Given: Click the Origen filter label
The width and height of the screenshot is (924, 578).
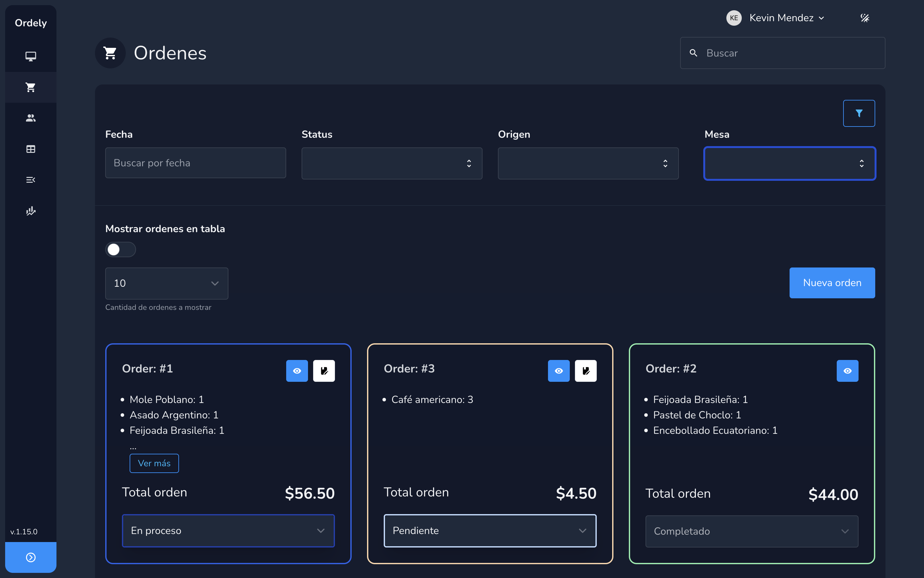Looking at the screenshot, I should coord(514,134).
